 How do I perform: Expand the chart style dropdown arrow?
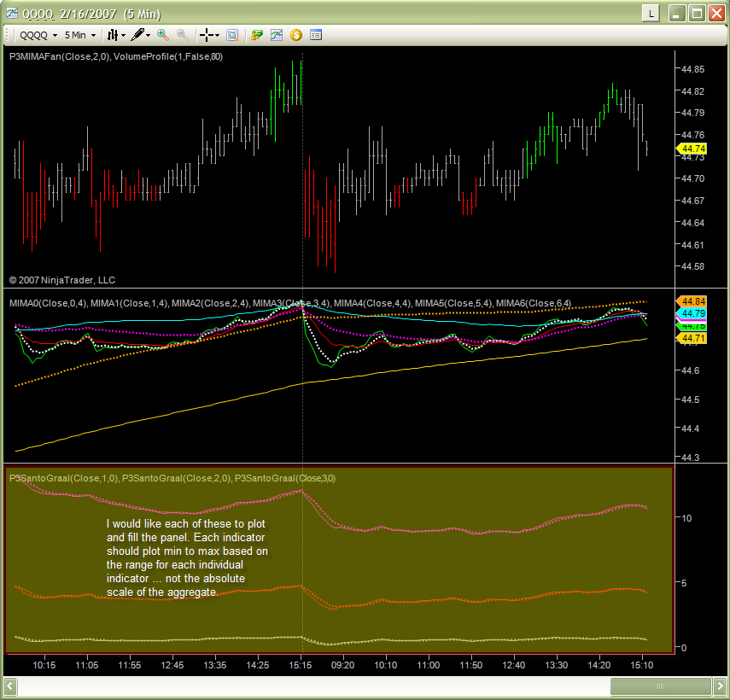(123, 35)
